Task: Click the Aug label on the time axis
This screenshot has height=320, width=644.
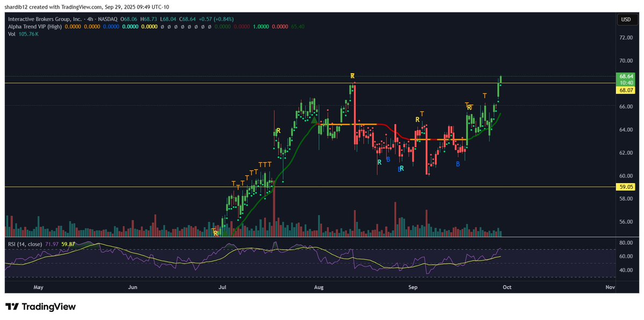Action: 319,287
